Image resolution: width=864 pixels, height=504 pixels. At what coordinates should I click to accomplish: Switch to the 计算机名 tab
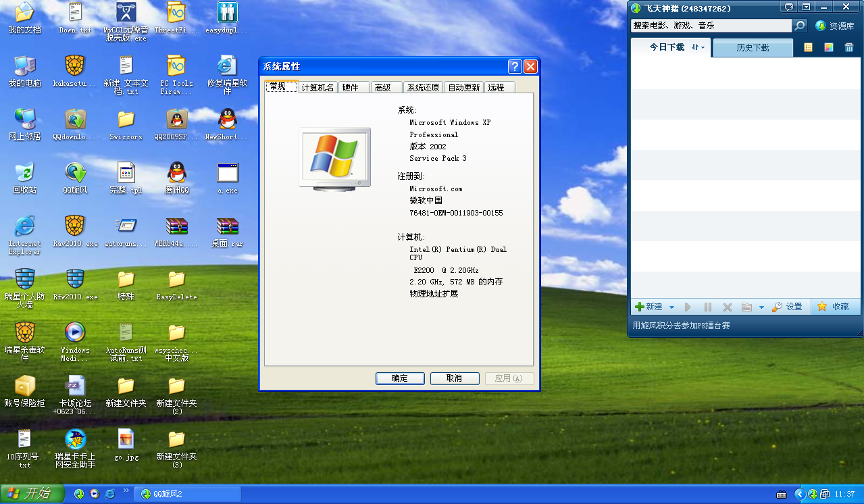(317, 88)
